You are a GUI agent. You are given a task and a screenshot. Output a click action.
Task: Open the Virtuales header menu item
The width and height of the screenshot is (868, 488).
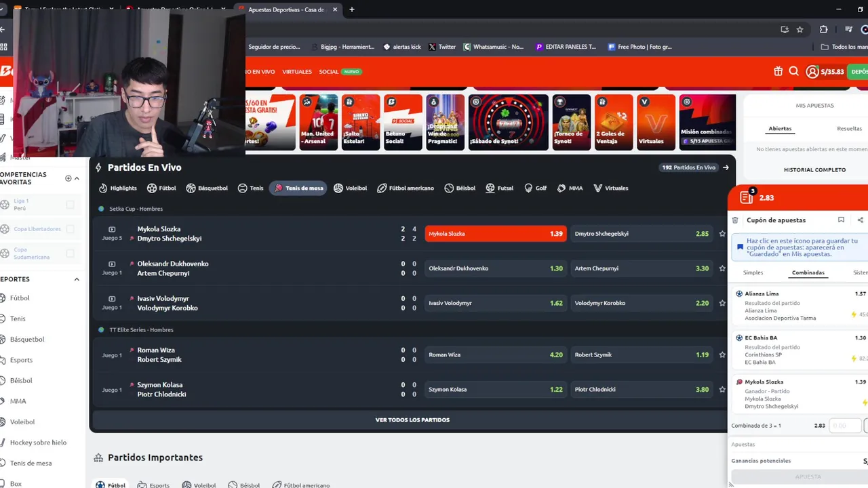(297, 71)
